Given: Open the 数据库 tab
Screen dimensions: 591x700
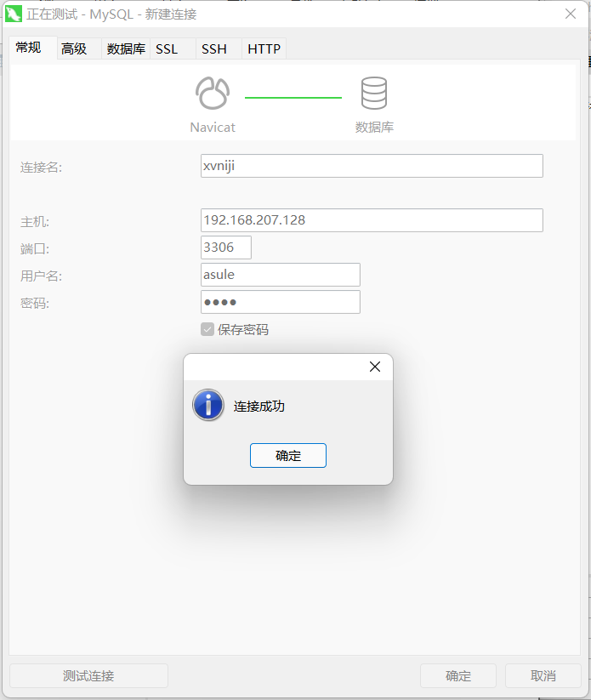Looking at the screenshot, I should point(126,48).
